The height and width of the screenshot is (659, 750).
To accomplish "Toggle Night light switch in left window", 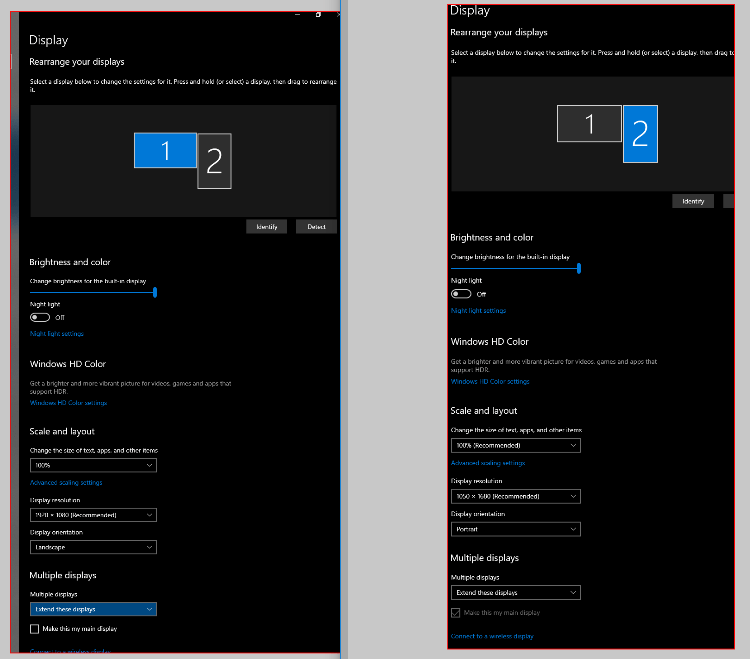I will click(40, 318).
